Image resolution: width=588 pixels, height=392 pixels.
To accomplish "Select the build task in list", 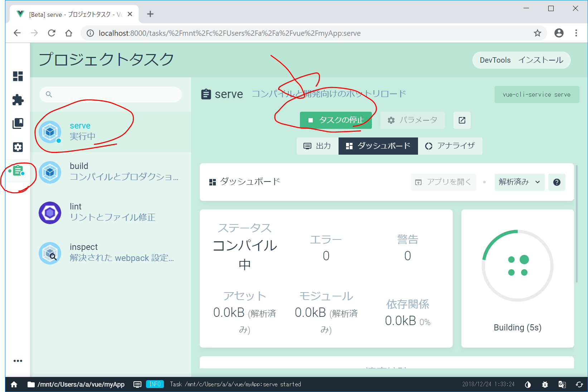I will 110,172.
